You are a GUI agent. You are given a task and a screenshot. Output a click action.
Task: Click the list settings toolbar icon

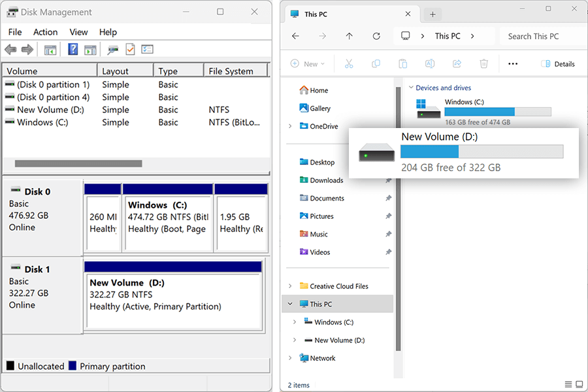point(147,49)
